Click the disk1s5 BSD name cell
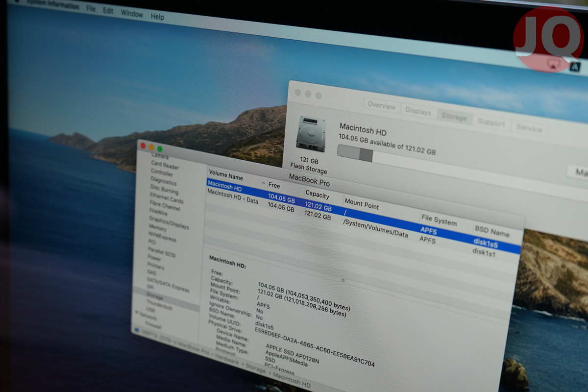This screenshot has width=588, height=392. (x=486, y=242)
